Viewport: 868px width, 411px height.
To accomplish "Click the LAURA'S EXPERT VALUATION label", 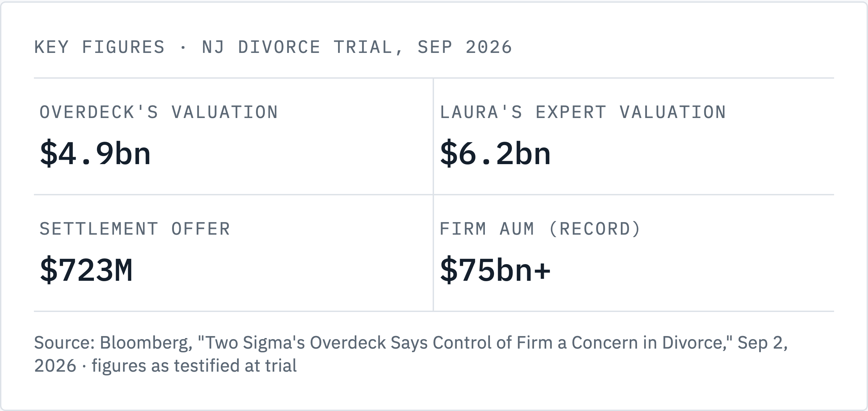I will tap(583, 112).
